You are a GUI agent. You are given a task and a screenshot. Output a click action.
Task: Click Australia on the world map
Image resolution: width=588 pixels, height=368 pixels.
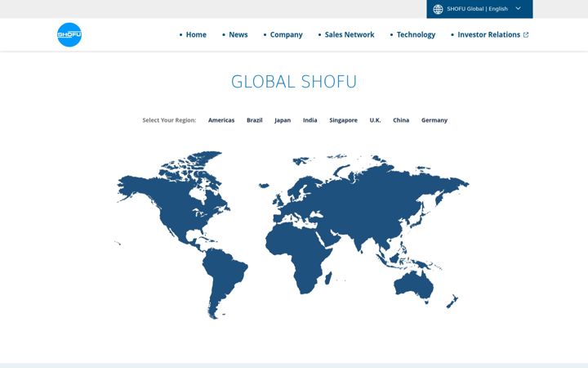[x=414, y=285]
